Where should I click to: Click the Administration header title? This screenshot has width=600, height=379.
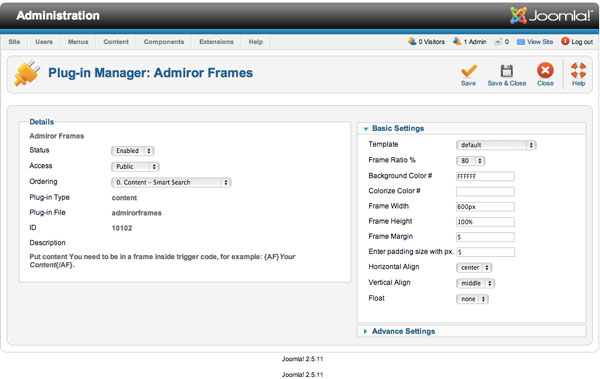[x=58, y=15]
